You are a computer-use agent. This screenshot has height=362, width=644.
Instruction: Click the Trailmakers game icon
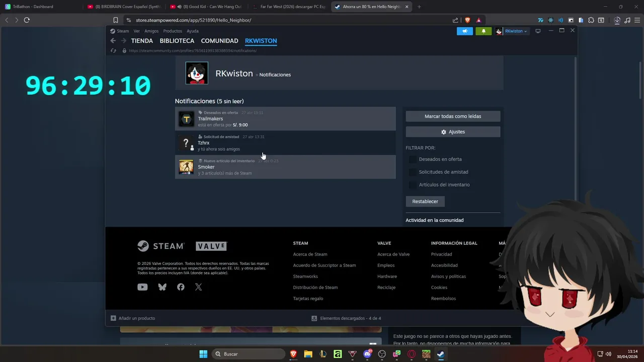point(186,119)
